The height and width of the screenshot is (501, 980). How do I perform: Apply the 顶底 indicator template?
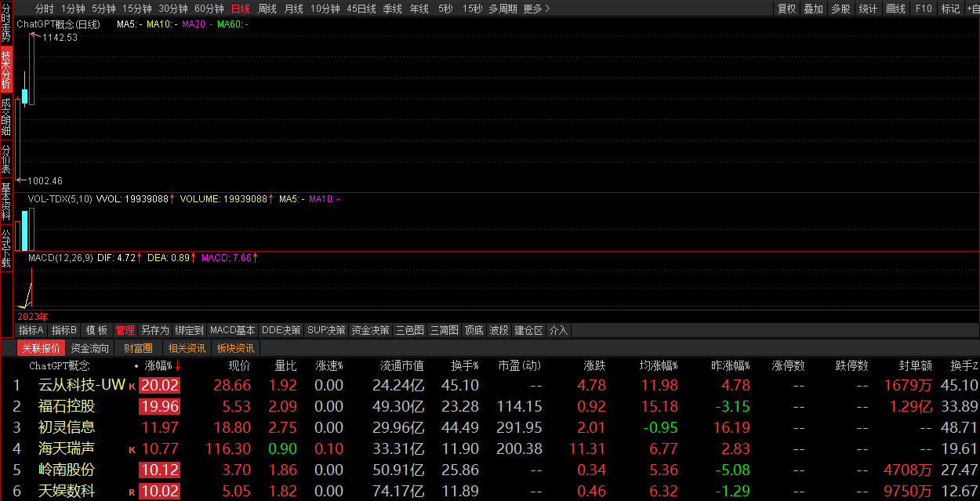474,330
